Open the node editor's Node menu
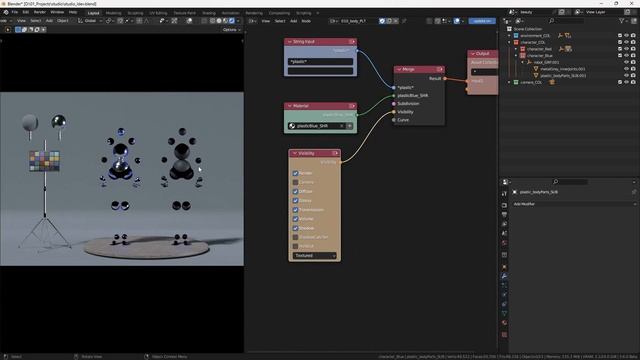The width and height of the screenshot is (640, 360). (306, 21)
